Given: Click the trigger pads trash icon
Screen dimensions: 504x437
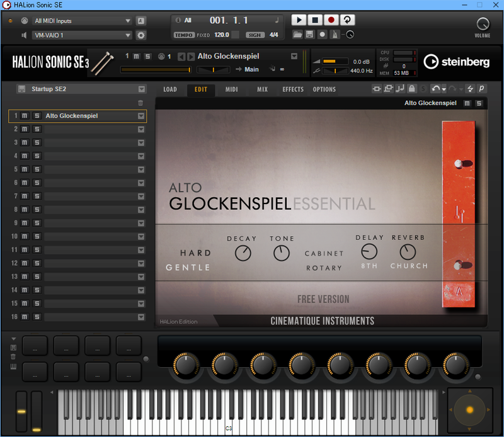Looking at the screenshot, I should (13, 356).
